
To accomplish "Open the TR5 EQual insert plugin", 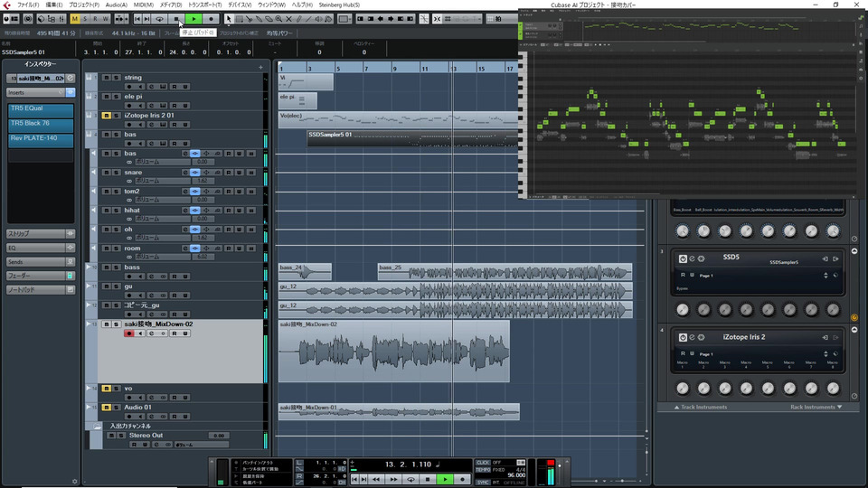I will pos(41,109).
